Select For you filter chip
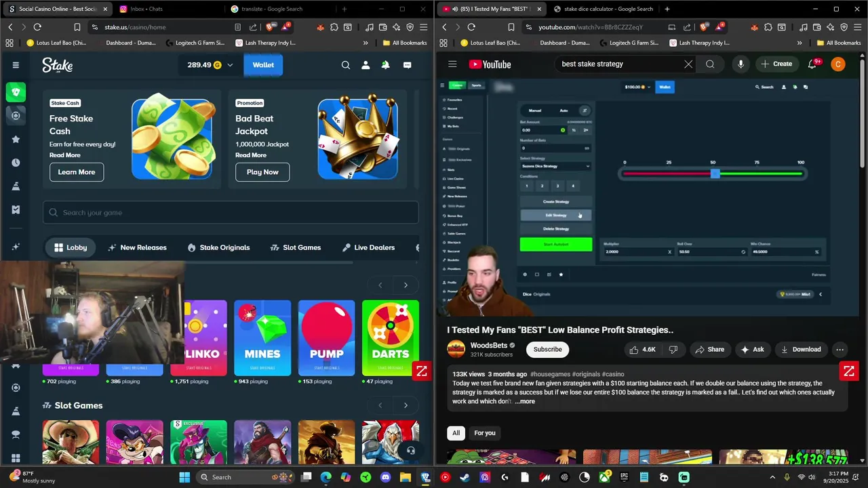This screenshot has width=868, height=488. (485, 433)
